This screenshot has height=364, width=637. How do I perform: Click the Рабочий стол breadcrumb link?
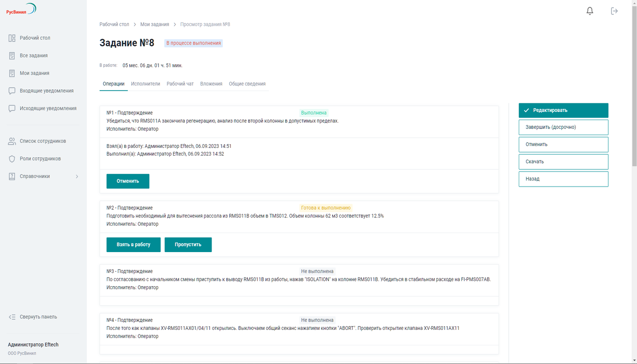coord(114,24)
